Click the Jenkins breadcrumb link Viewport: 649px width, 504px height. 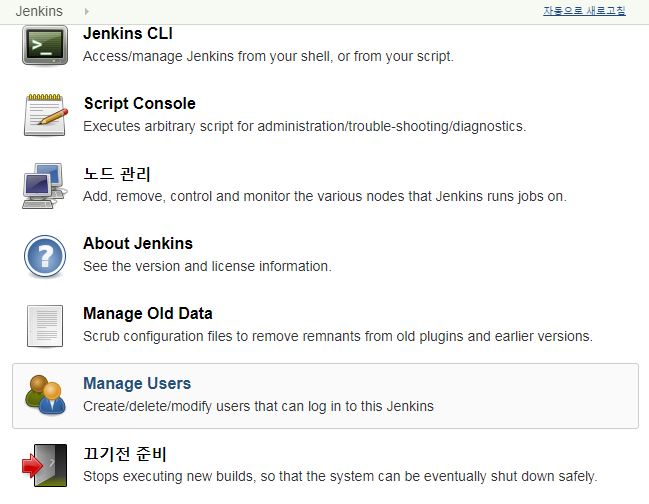pyautogui.click(x=39, y=11)
